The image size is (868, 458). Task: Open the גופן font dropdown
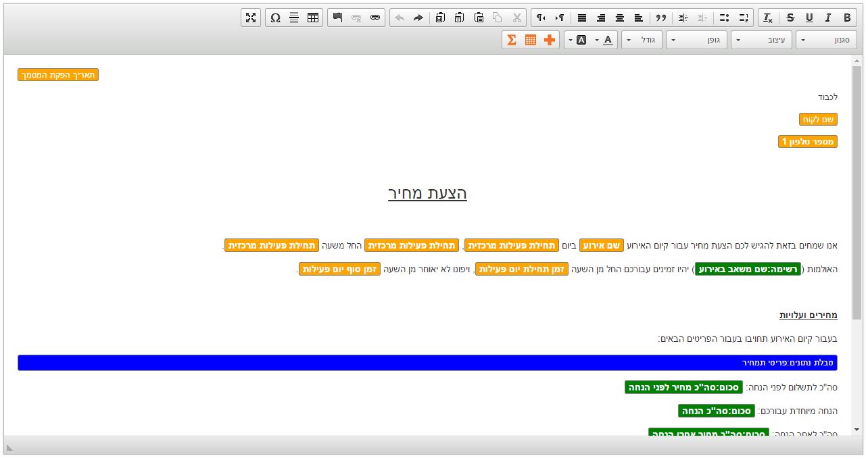tap(696, 40)
